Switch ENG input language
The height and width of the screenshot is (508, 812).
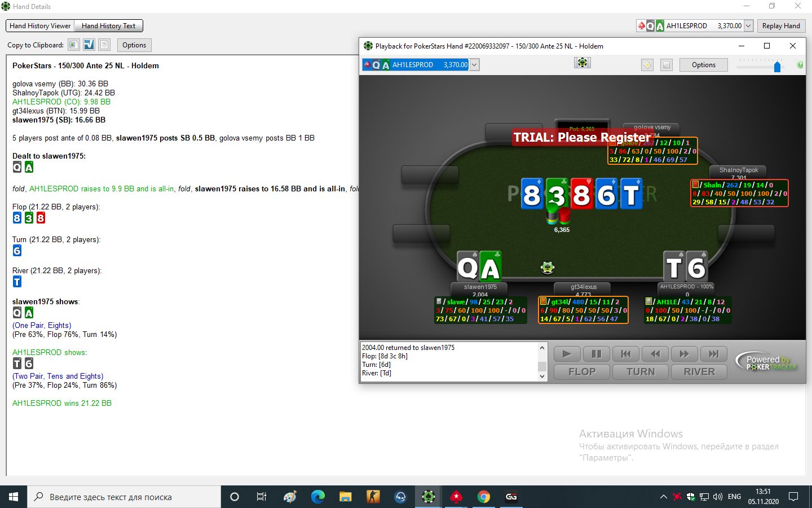734,497
